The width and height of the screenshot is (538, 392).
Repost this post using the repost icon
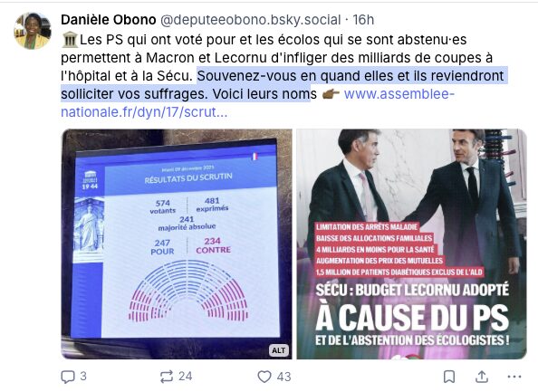click(167, 377)
